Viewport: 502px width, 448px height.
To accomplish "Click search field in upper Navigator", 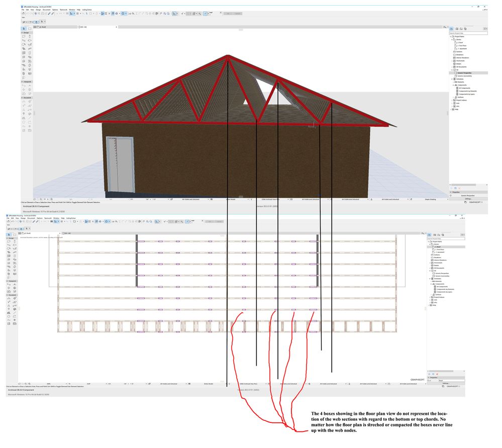I will coord(468,33).
